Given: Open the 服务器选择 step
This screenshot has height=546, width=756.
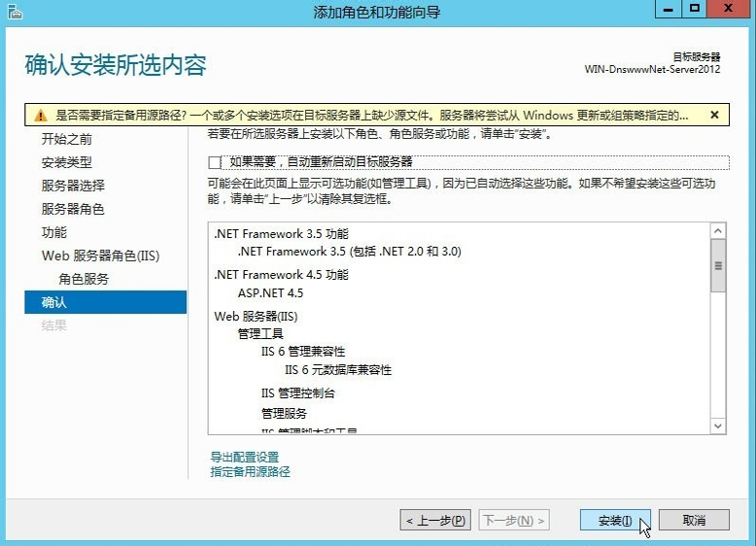Looking at the screenshot, I should [x=73, y=186].
